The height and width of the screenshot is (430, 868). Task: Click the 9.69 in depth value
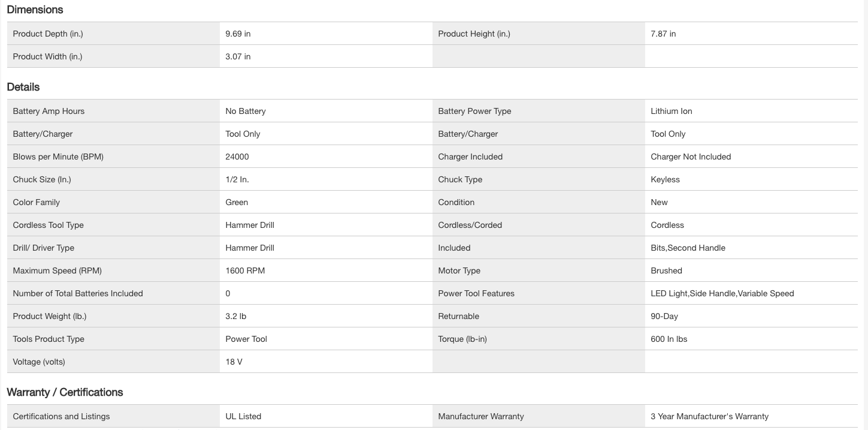pyautogui.click(x=238, y=34)
